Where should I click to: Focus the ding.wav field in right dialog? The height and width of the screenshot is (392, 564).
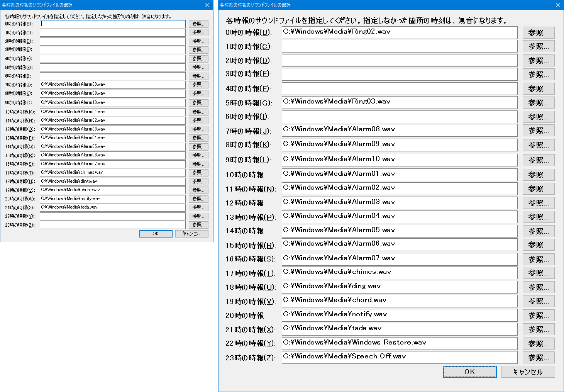[400, 287]
